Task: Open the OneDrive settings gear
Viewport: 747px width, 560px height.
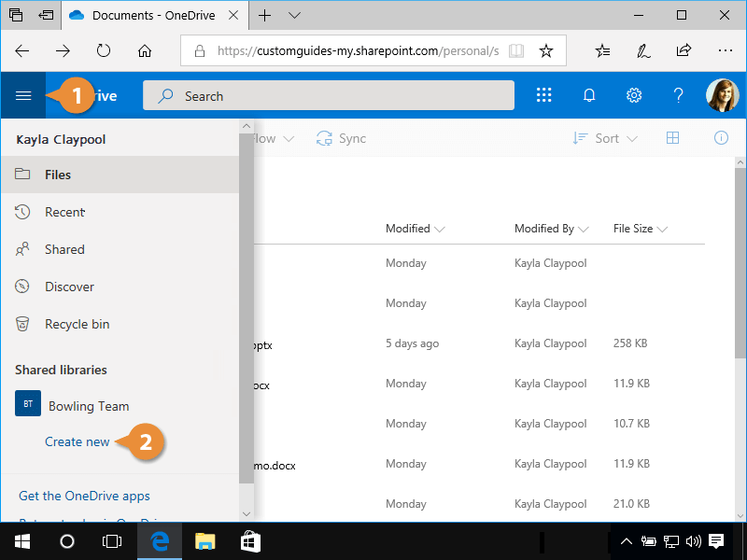Action: (634, 95)
